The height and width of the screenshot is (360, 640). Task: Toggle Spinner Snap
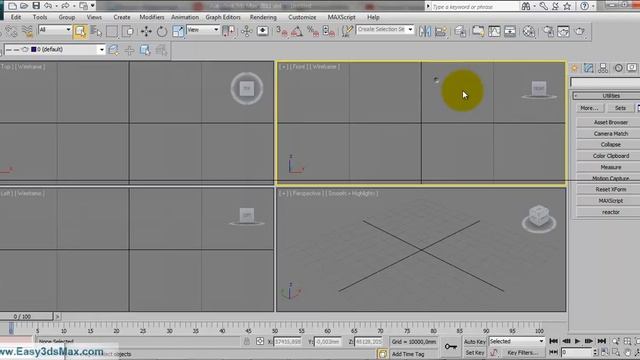[329, 31]
